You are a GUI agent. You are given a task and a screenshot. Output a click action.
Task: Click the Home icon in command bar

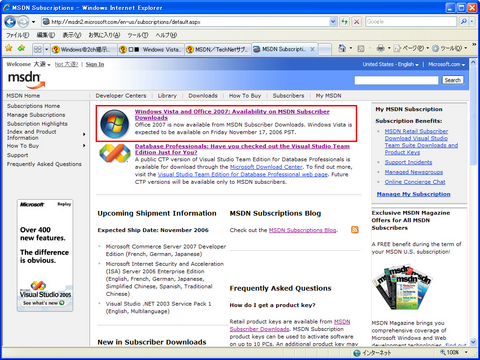(x=342, y=48)
